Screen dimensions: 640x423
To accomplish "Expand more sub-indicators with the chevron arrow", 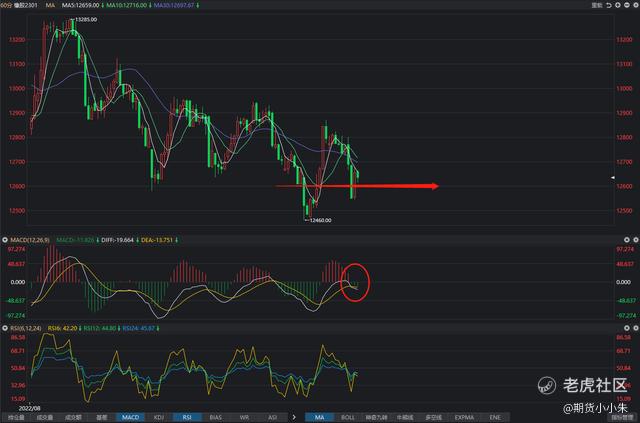I will (x=294, y=417).
